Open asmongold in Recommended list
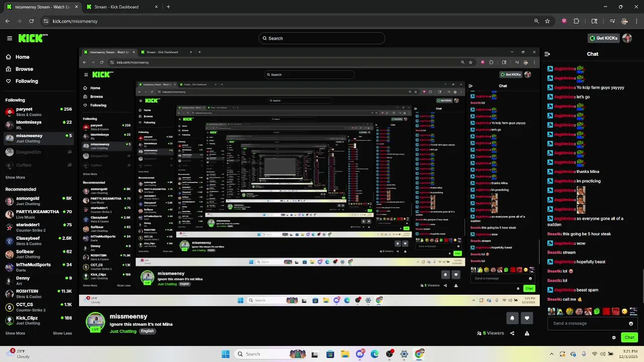Viewport: 644px width, 362px height. pyautogui.click(x=38, y=201)
